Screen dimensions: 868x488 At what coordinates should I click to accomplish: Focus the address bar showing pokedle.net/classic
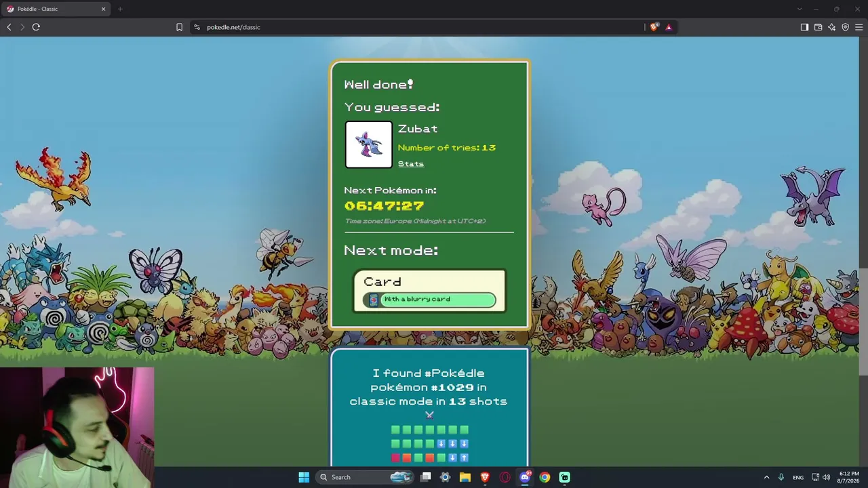[420, 27]
